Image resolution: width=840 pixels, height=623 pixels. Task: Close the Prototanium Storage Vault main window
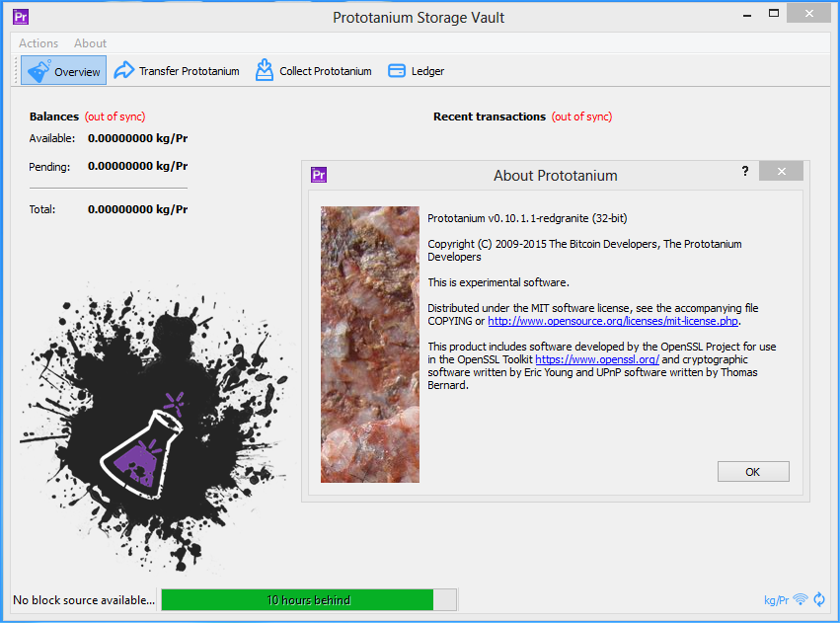pyautogui.click(x=809, y=14)
